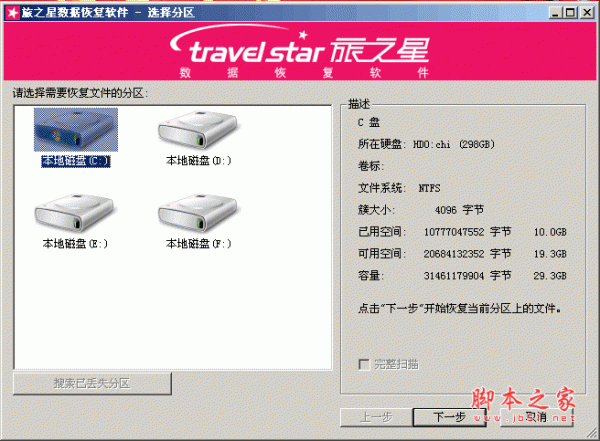The image size is (600, 441).
Task: Click the 搜索已丢失分区 search lost partitions button
Action: 92,383
